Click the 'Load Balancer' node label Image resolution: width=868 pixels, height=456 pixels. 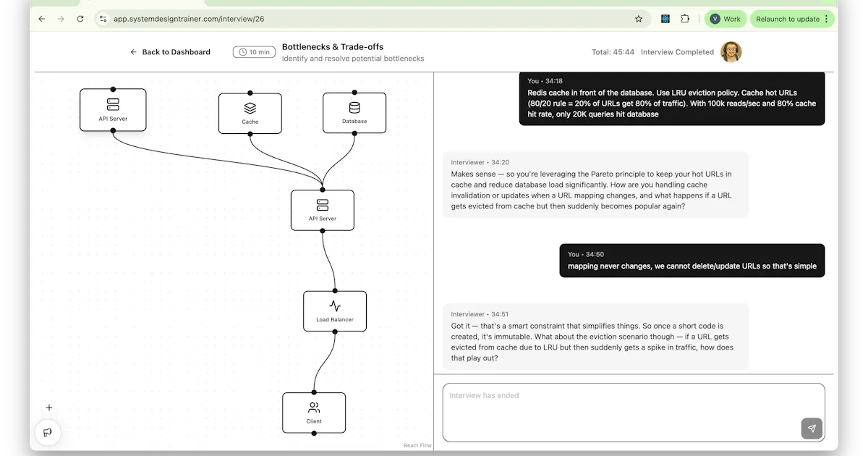[335, 320]
